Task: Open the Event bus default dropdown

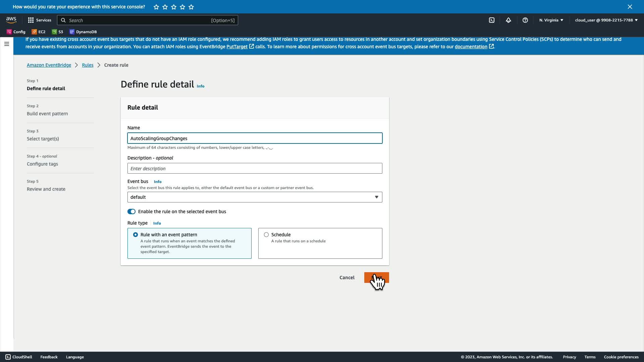Action: (255, 197)
